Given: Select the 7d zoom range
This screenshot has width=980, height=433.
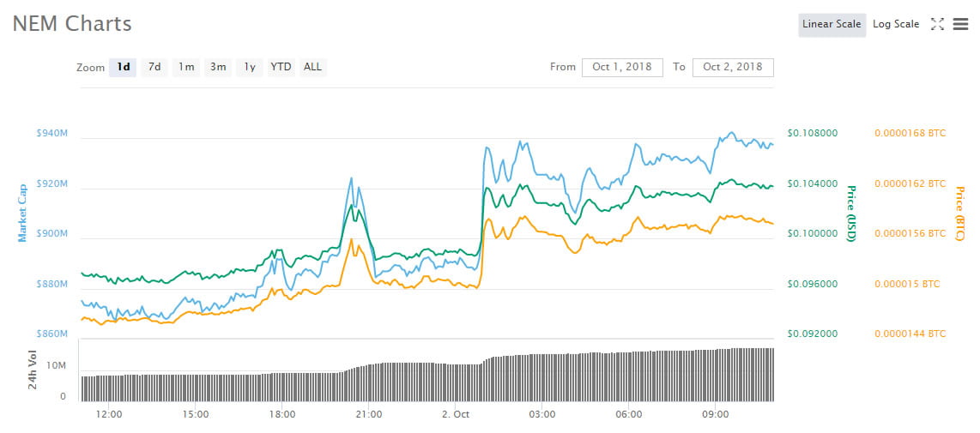Looking at the screenshot, I should 154,67.
